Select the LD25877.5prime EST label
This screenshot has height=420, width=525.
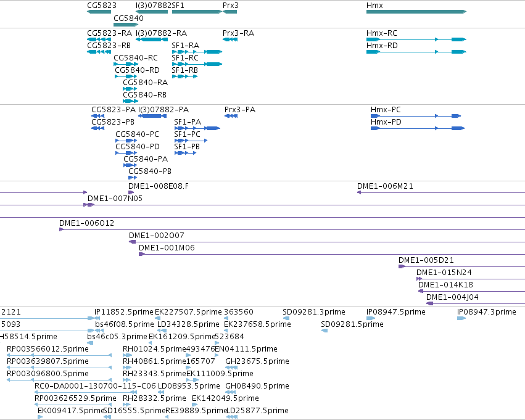click(x=257, y=411)
